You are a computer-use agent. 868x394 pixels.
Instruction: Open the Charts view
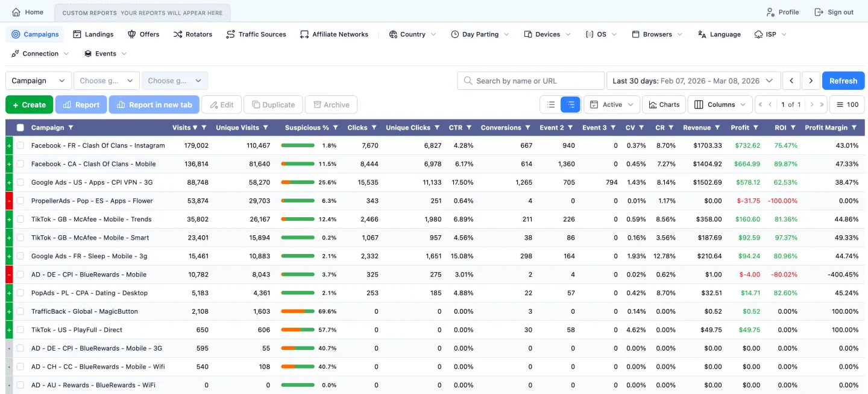[x=664, y=104]
